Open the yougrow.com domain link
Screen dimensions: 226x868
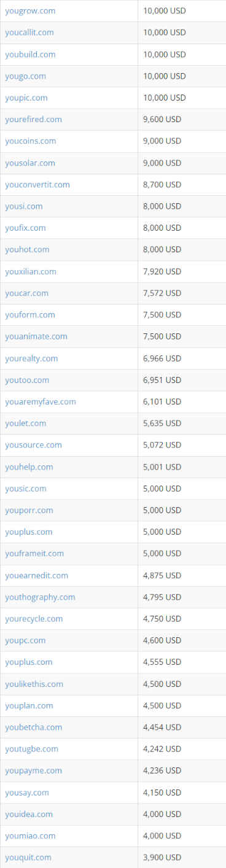(x=30, y=11)
